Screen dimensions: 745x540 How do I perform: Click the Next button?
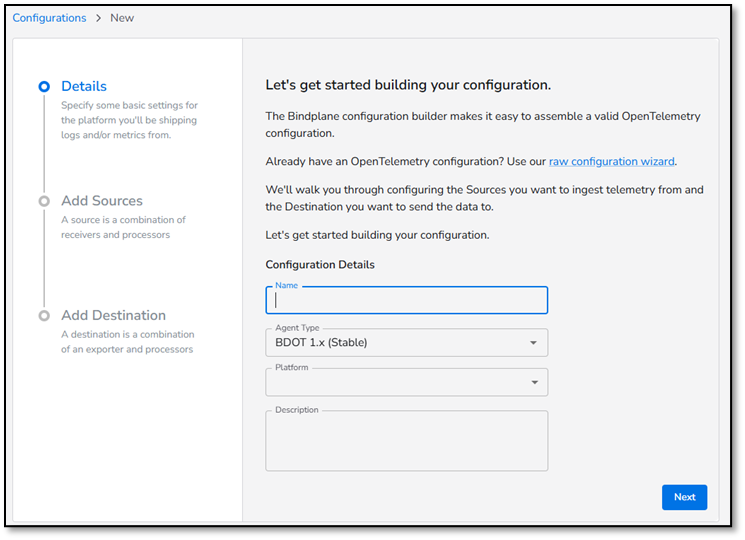(x=684, y=497)
